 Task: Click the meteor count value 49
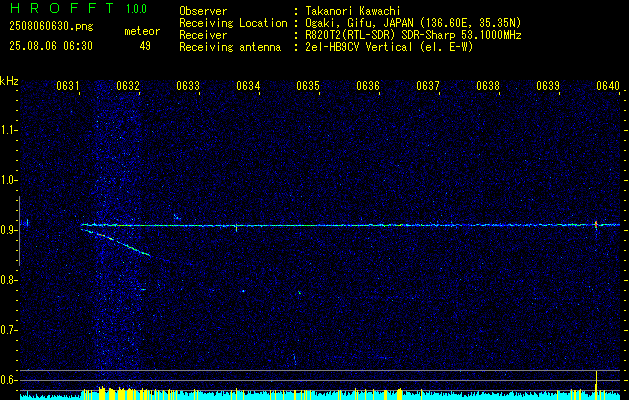pyautogui.click(x=145, y=46)
